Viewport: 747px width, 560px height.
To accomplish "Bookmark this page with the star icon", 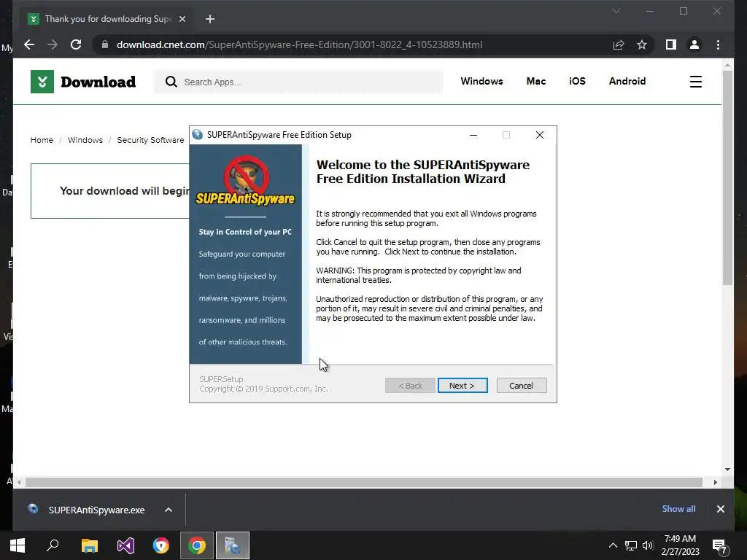I will 642,44.
